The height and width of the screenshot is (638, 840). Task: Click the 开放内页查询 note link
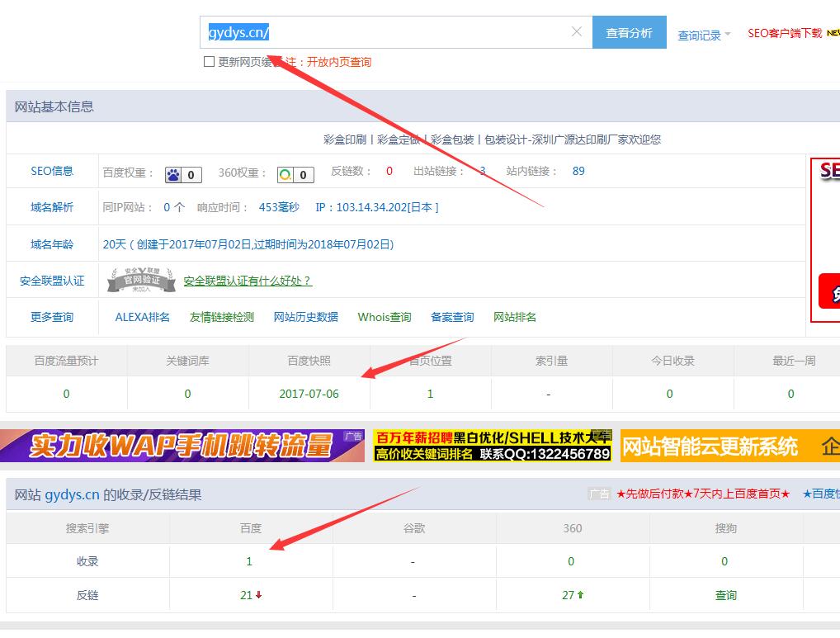click(x=338, y=62)
